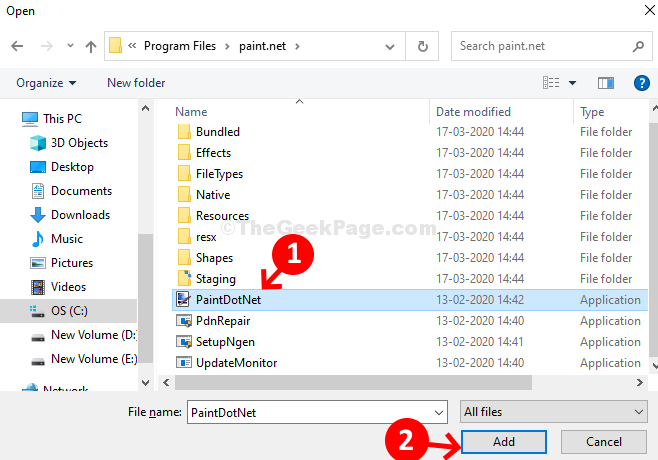The height and width of the screenshot is (460, 658).
Task: Create a New folder
Action: 136,83
